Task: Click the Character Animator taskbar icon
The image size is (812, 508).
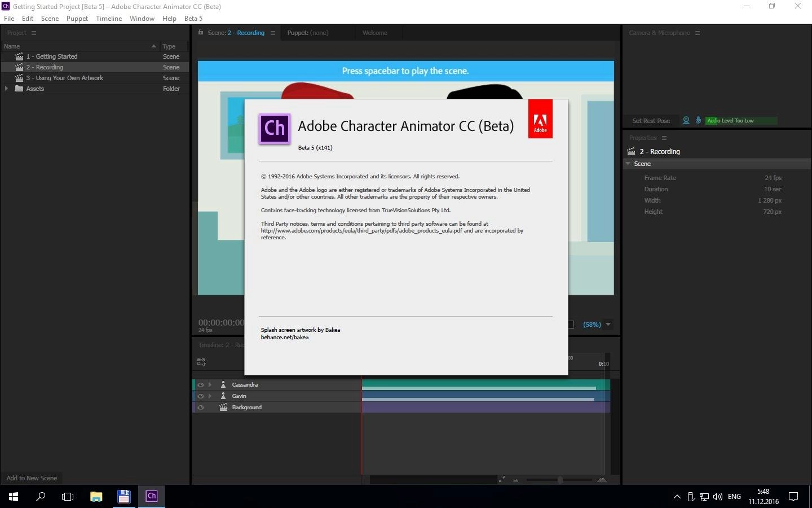Action: click(x=151, y=496)
